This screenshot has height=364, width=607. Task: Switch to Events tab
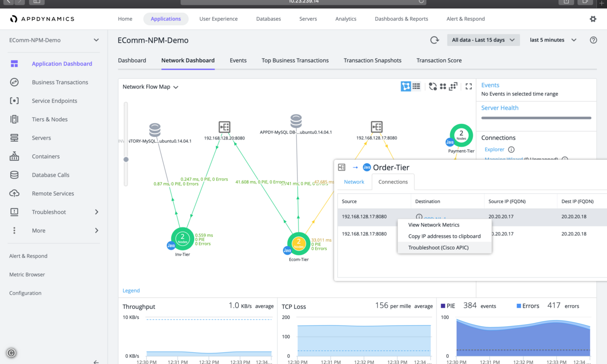pyautogui.click(x=238, y=60)
